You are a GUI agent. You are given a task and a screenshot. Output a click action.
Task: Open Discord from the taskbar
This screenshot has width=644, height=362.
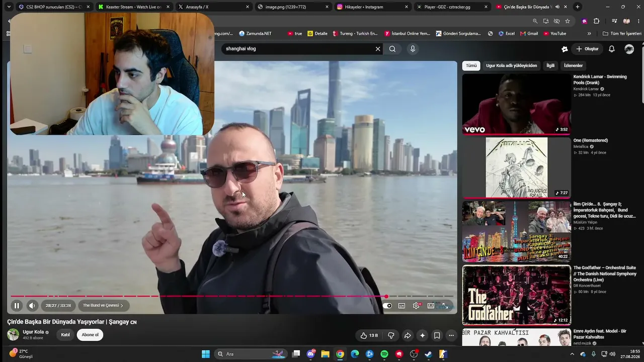tap(311, 354)
